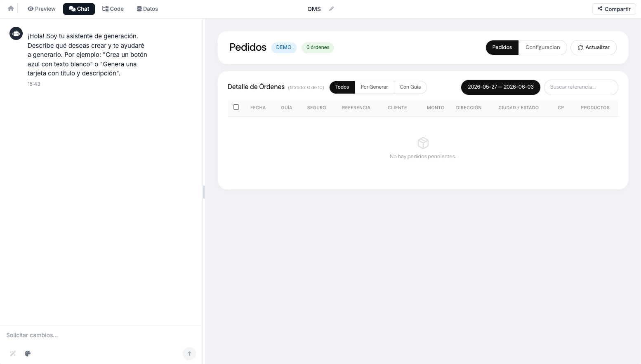Send message with the up arrow button
The image size is (641, 364).
tap(189, 353)
